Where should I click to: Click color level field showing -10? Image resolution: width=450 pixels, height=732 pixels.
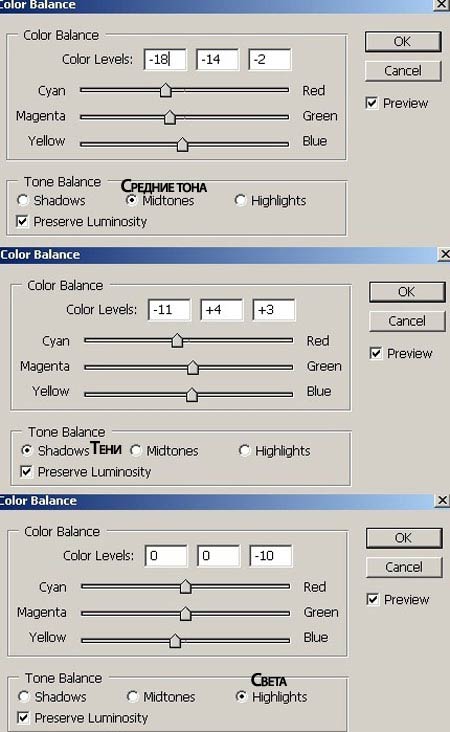[271, 556]
